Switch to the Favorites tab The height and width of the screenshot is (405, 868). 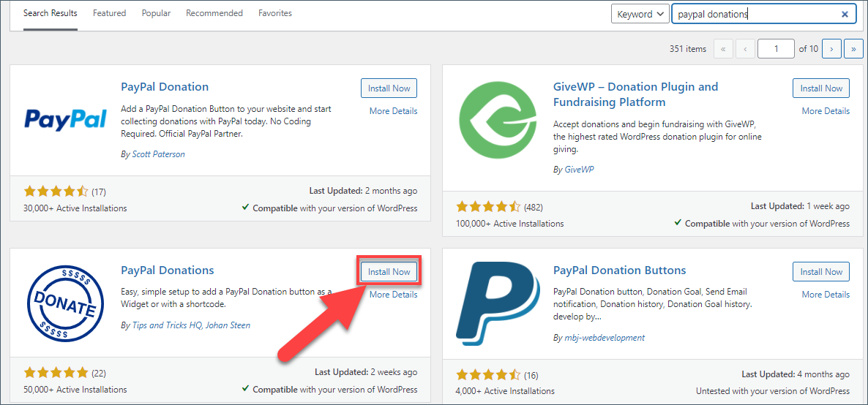[275, 12]
